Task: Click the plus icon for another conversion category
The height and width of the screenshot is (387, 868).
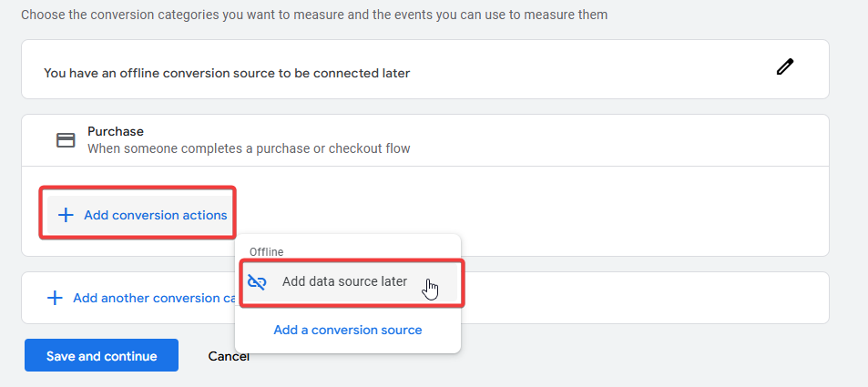Action: pyautogui.click(x=55, y=299)
